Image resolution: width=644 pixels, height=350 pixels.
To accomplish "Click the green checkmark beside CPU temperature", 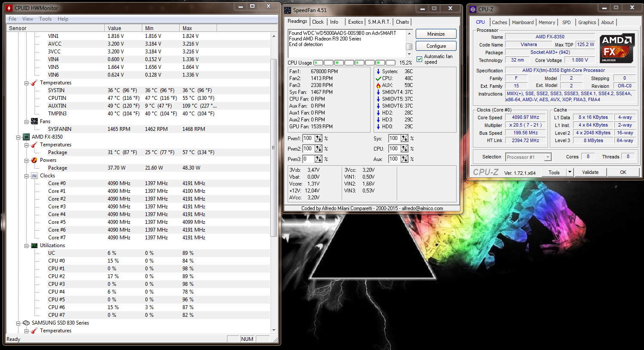I will (378, 78).
